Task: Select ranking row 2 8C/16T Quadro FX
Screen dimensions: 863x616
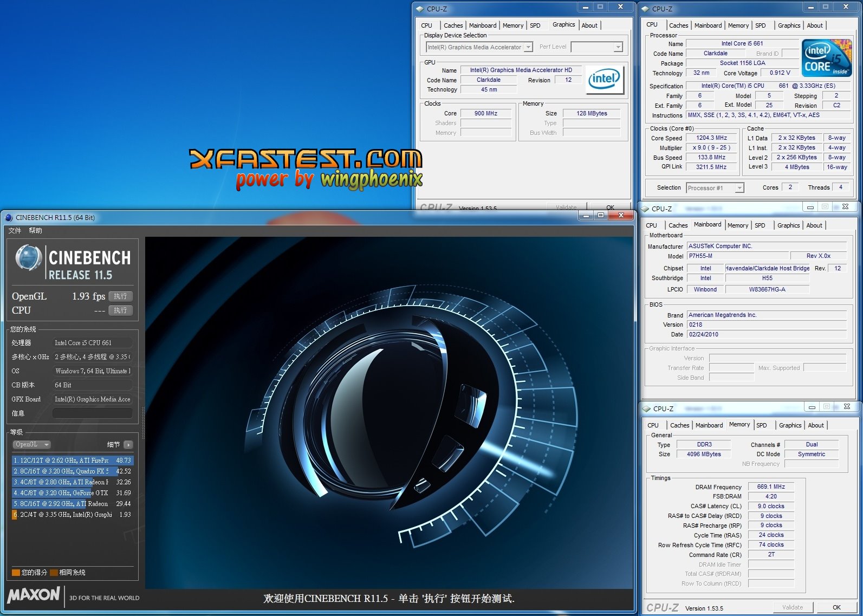Action: coord(73,471)
